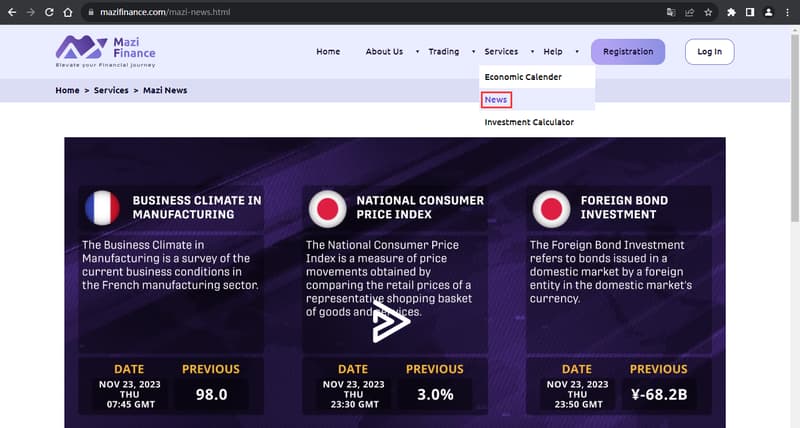Image resolution: width=800 pixels, height=428 pixels.
Task: Click the Mazi News breadcrumb
Action: [165, 90]
